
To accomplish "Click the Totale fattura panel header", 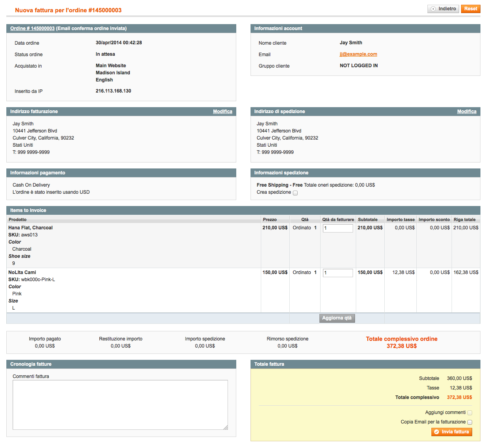I will pyautogui.click(x=269, y=364).
